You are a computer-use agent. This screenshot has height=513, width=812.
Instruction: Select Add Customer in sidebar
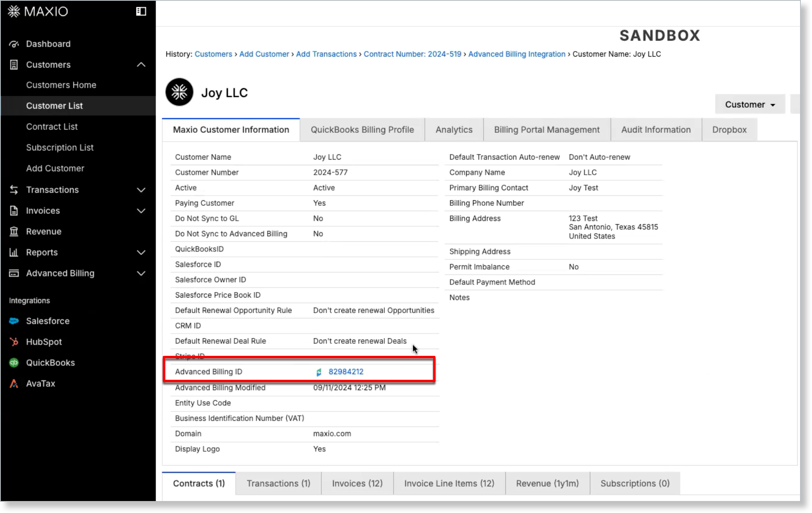coord(55,168)
